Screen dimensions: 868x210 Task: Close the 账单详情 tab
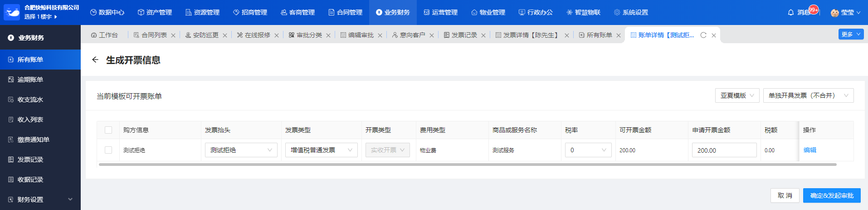click(x=714, y=35)
